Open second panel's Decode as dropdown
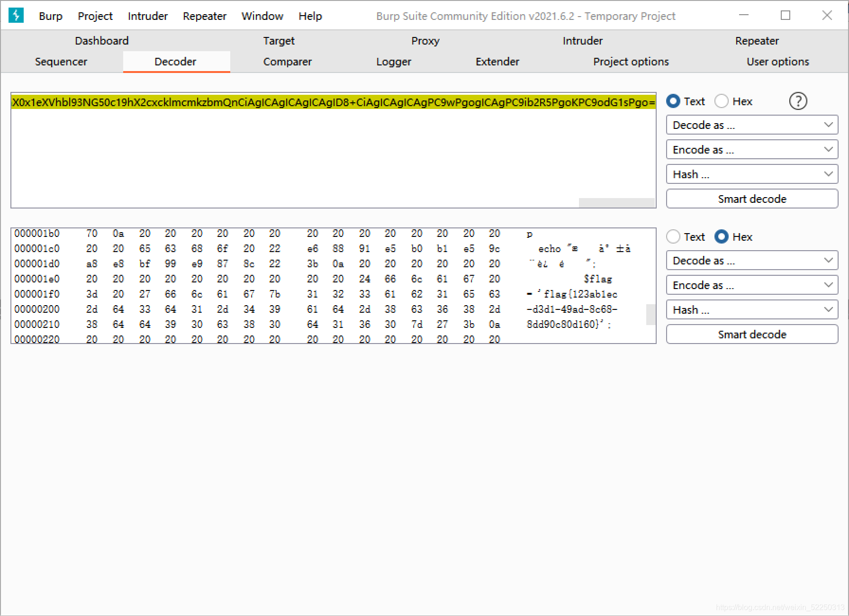Screen dimensions: 849x616 pyautogui.click(x=752, y=261)
